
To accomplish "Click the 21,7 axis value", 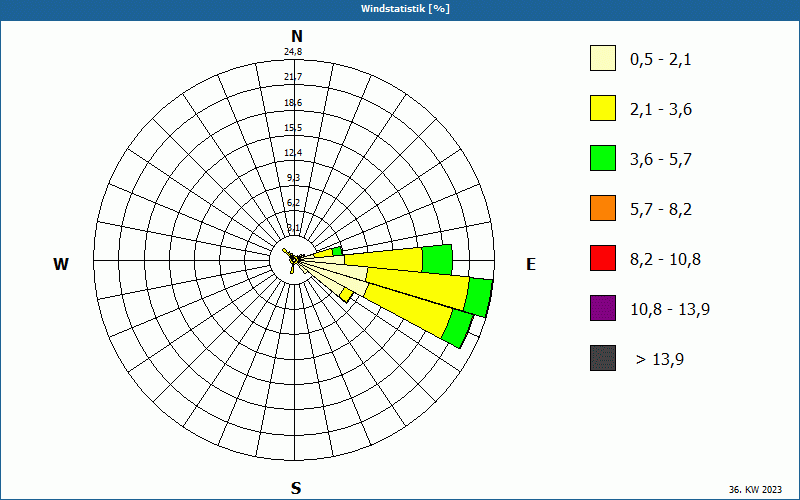I will click(293, 77).
